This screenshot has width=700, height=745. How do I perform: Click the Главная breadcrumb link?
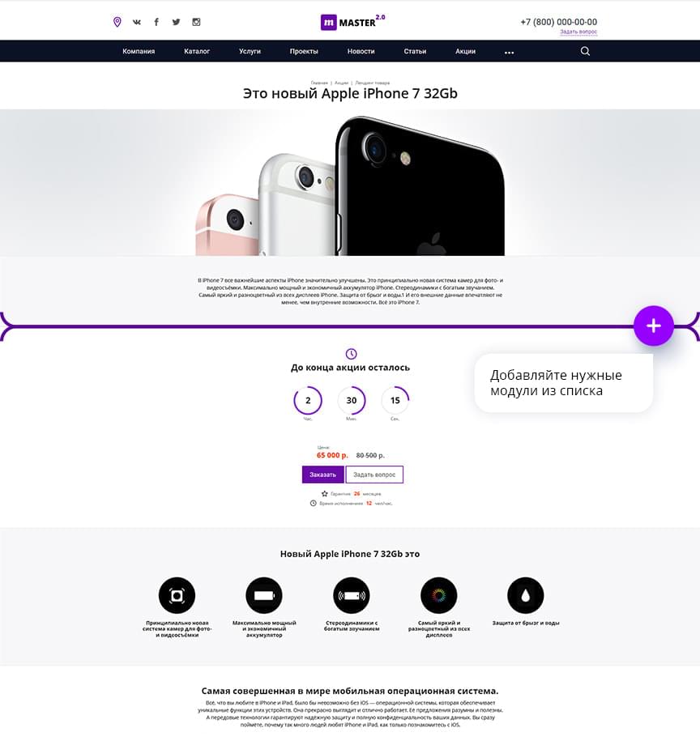click(x=319, y=83)
